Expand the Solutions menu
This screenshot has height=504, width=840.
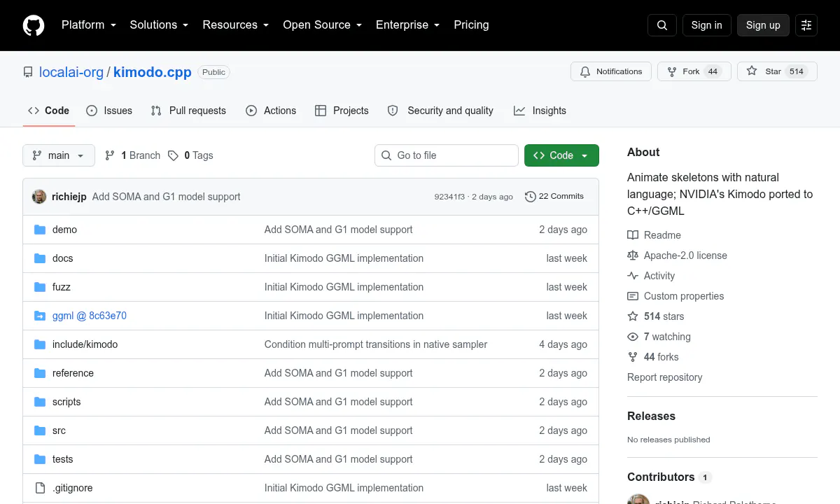pos(159,25)
